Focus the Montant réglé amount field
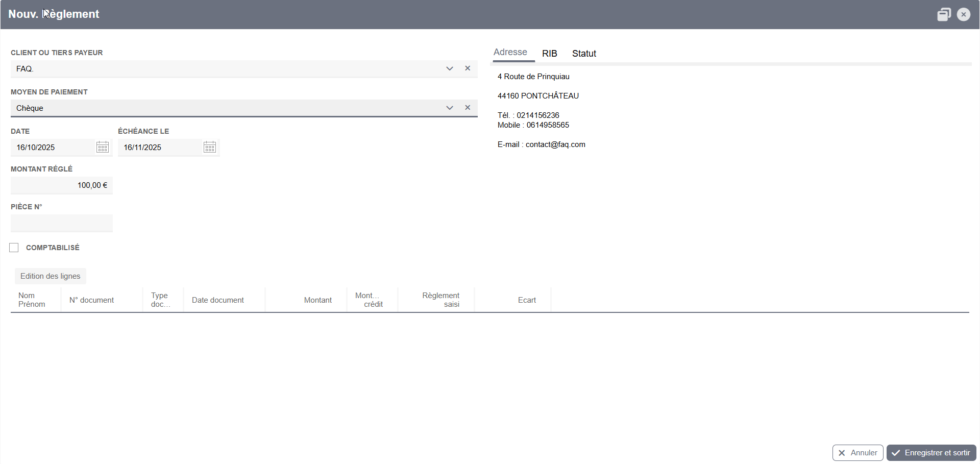This screenshot has width=980, height=464. tap(62, 185)
